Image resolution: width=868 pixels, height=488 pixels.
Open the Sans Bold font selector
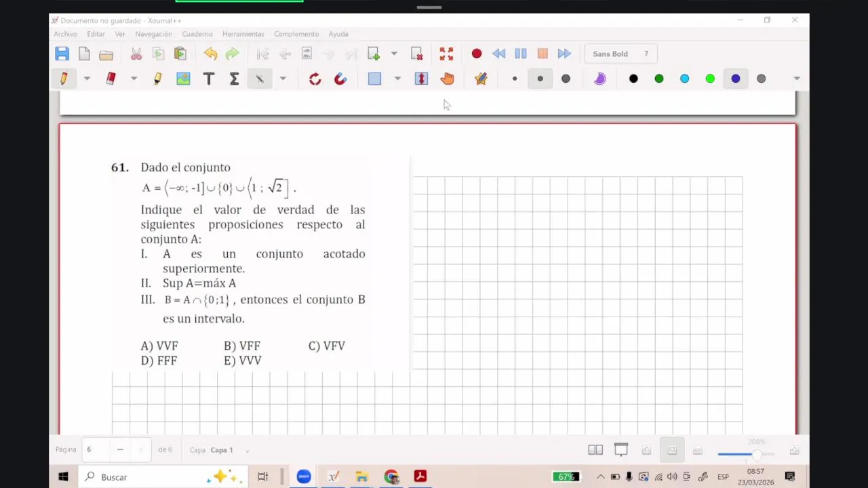pos(621,54)
